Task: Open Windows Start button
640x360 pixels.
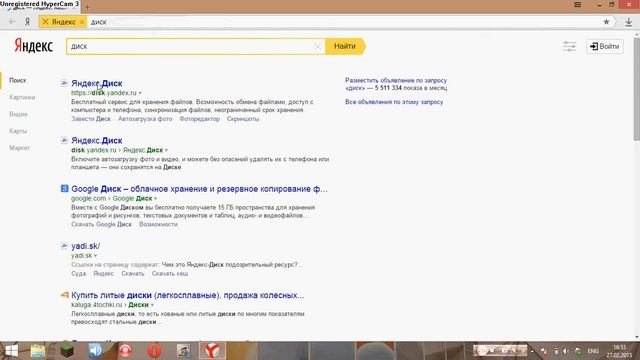Action: click(x=11, y=351)
